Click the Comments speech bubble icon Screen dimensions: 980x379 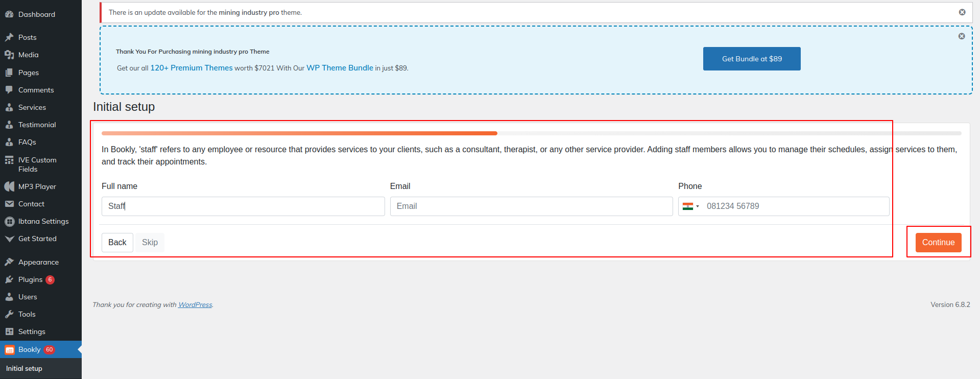tap(9, 90)
